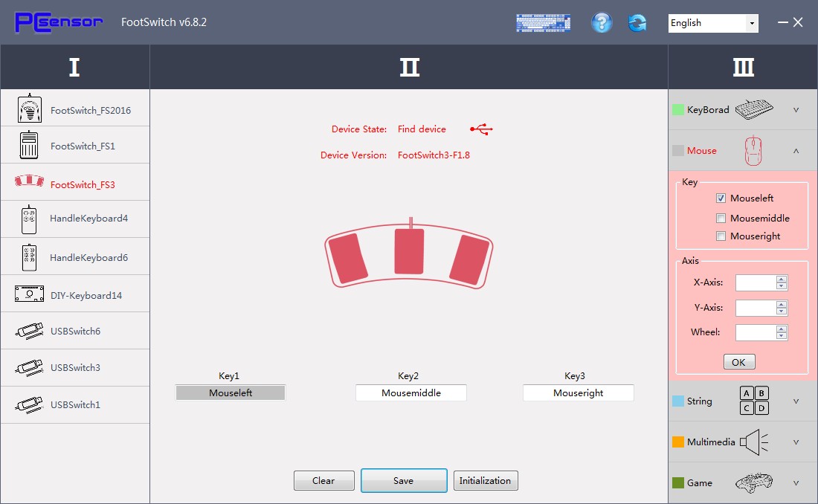Focus the X-Axis input field
The height and width of the screenshot is (504, 818).
pyautogui.click(x=756, y=282)
